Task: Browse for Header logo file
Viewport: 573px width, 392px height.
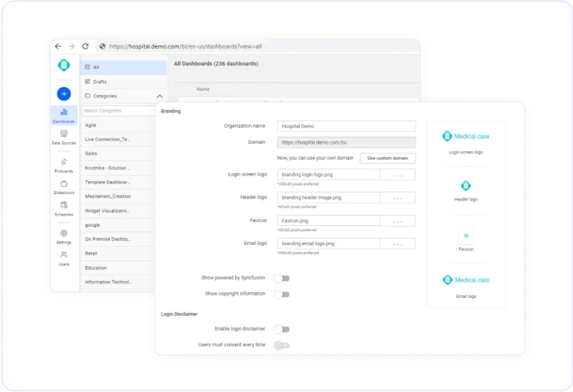Action: coord(398,198)
